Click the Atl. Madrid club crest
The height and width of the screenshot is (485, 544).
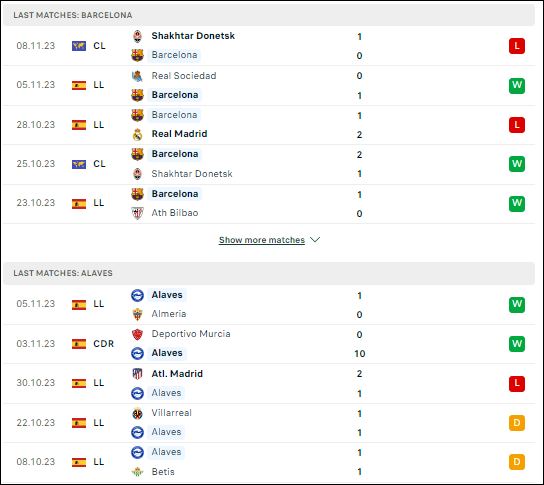click(137, 374)
